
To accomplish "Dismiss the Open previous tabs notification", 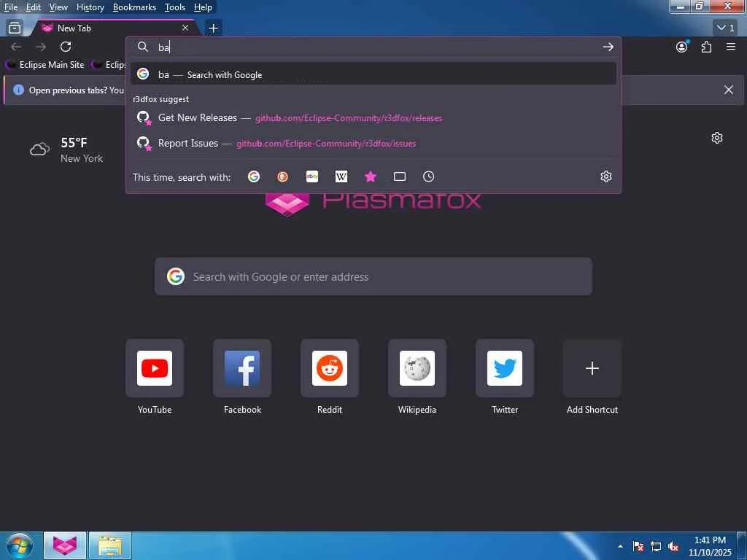I will (729, 90).
